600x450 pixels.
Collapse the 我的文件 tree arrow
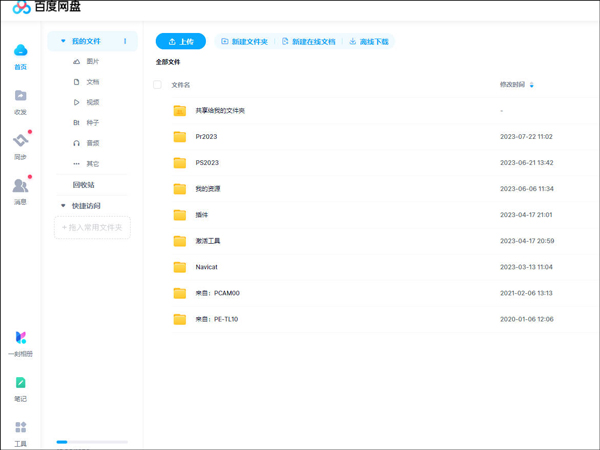pyautogui.click(x=63, y=41)
